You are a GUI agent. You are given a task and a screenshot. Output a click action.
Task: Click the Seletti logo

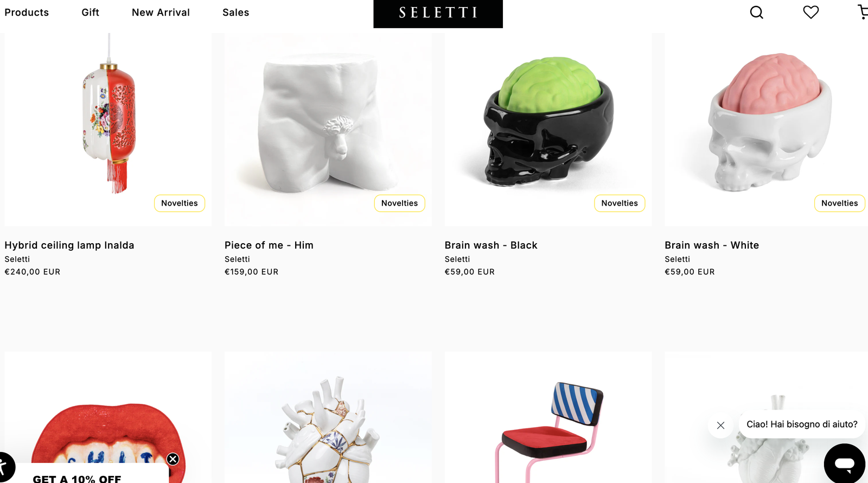click(x=438, y=13)
